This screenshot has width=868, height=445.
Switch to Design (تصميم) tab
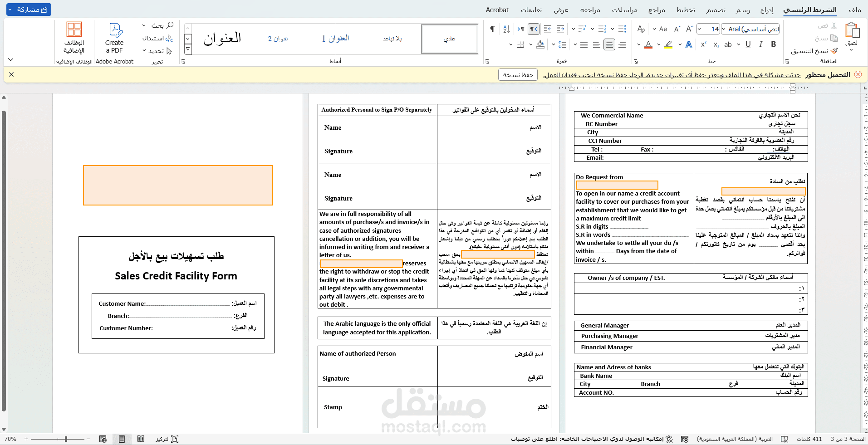716,10
